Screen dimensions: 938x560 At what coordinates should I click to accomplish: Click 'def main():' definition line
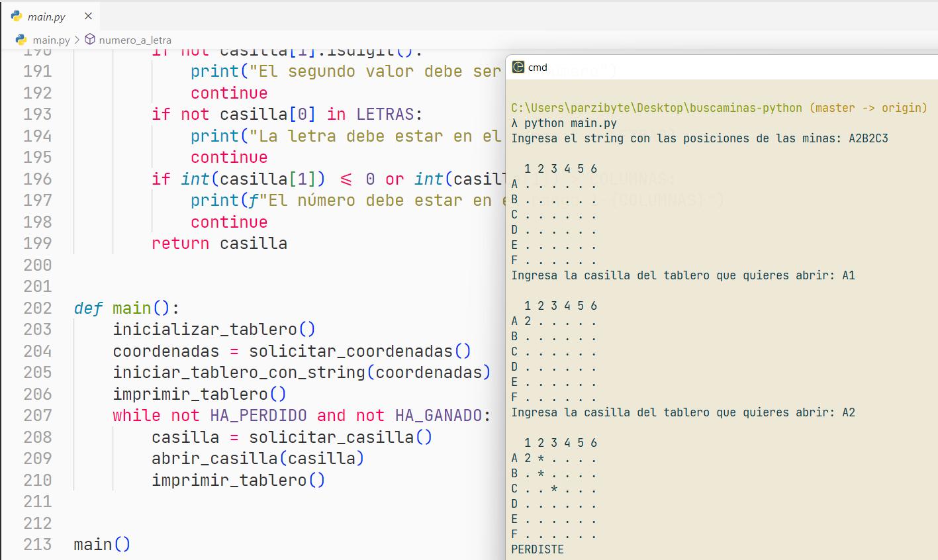(126, 308)
